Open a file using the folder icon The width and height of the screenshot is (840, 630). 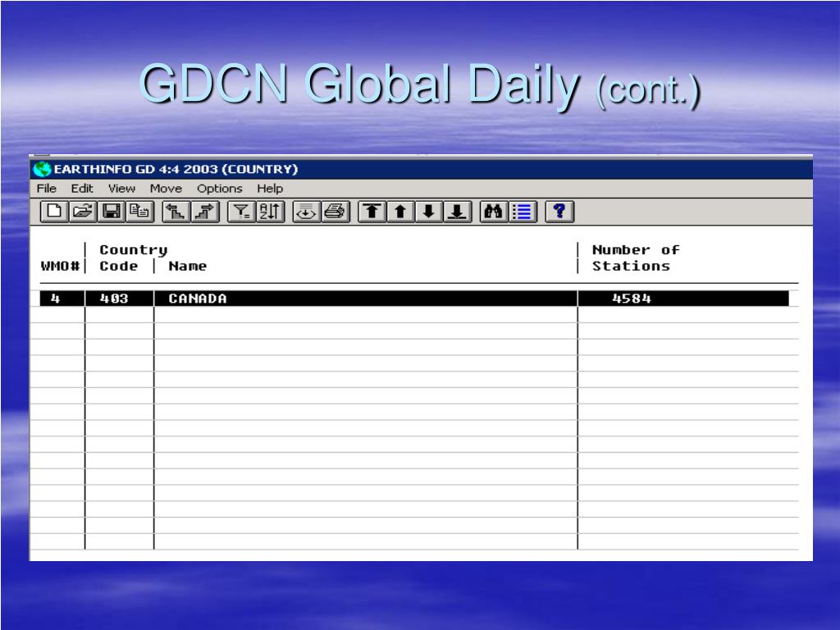tap(83, 211)
